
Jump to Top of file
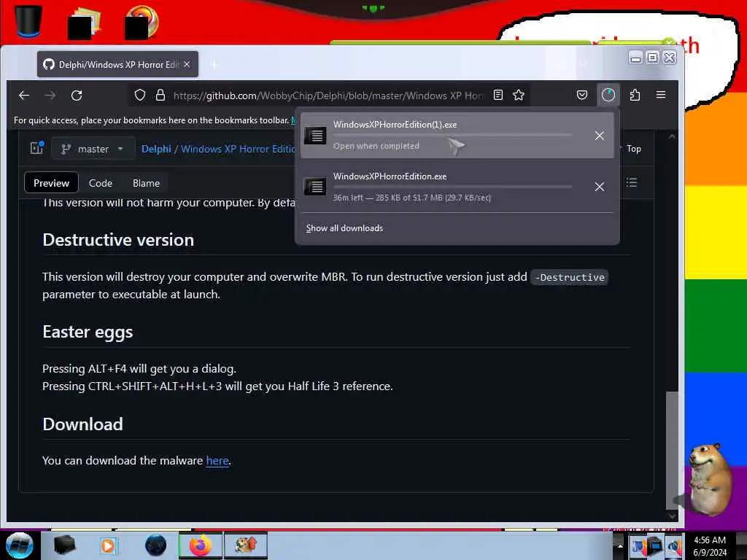coord(633,149)
